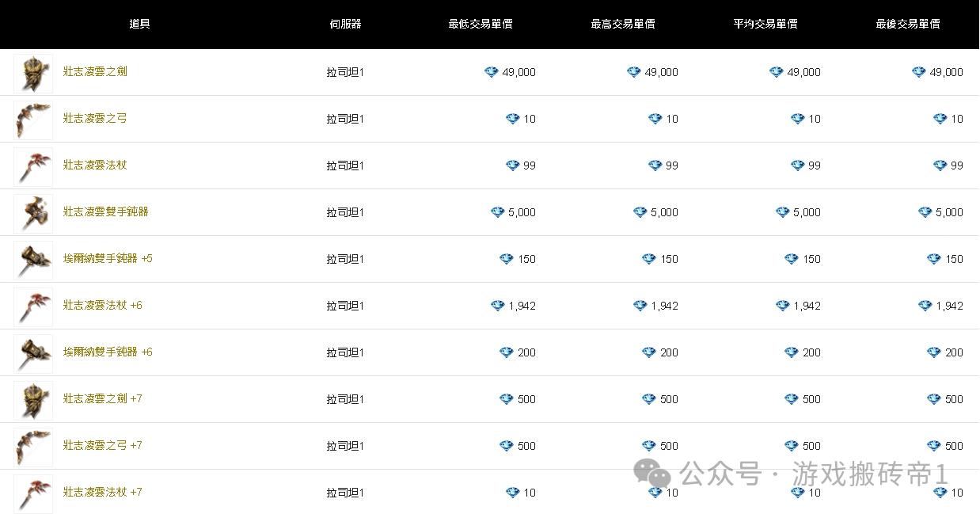980x514 pixels.
Task: Open the 壯志凌雲之劍 item link
Action: [x=95, y=71]
